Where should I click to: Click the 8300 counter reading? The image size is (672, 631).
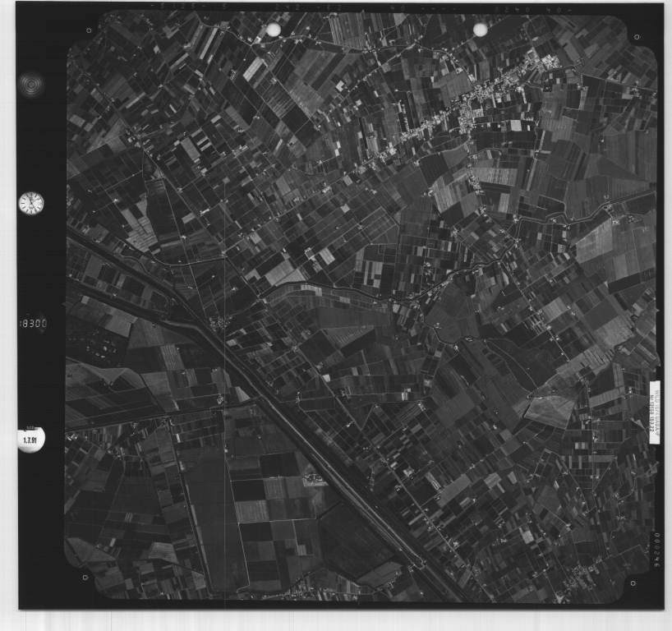coord(34,324)
